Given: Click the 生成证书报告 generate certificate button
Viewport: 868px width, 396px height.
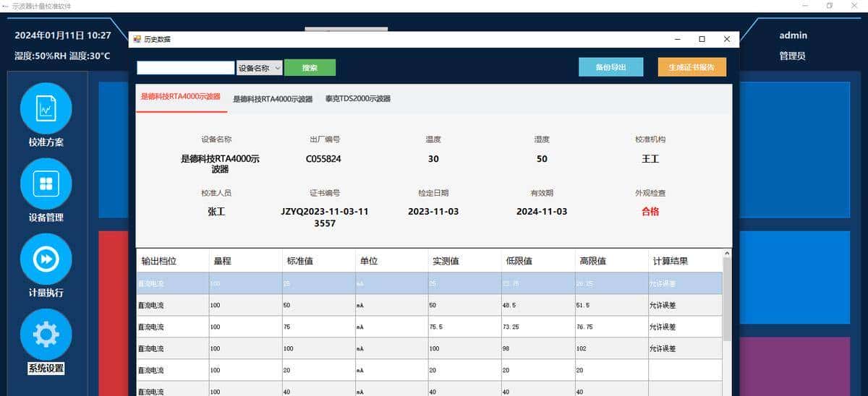Looking at the screenshot, I should pyautogui.click(x=692, y=67).
